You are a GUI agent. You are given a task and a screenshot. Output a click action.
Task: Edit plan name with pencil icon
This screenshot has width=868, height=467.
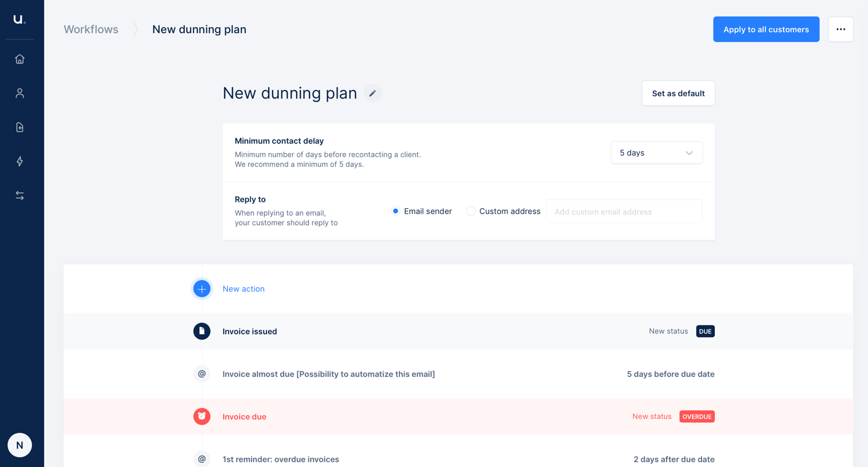click(x=373, y=93)
